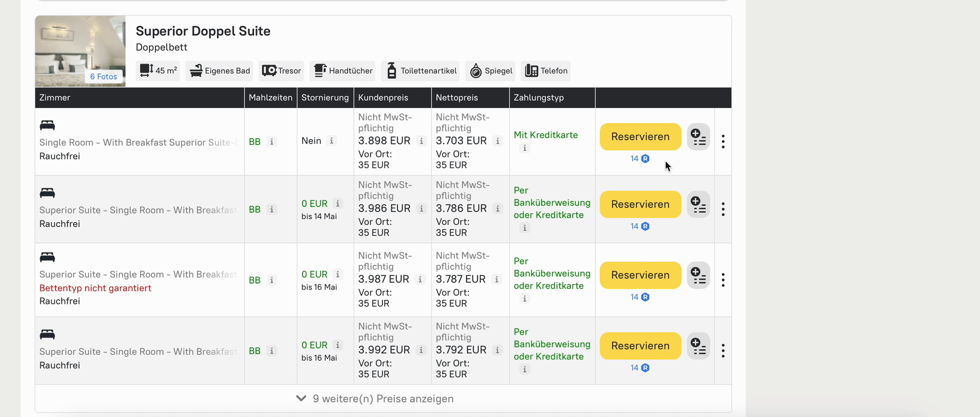
Task: Open three-dot menu for 3.986 EUR rate
Action: [723, 210]
